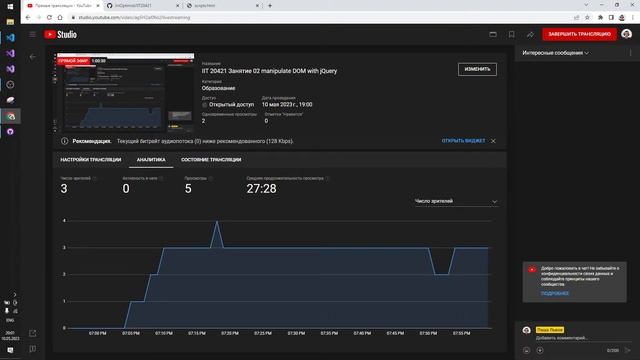The width and height of the screenshot is (640, 360).
Task: Click the date 10 мая 2023 г., 19:00
Action: pyautogui.click(x=287, y=105)
